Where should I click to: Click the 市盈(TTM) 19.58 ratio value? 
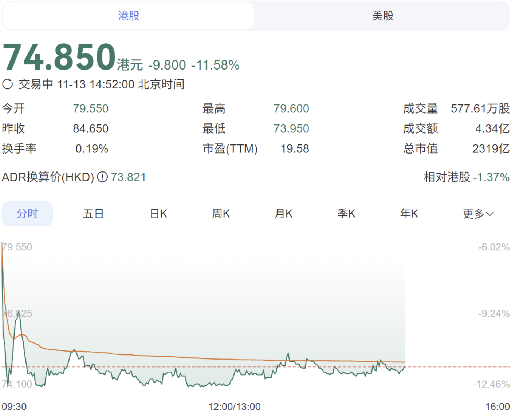pos(295,148)
